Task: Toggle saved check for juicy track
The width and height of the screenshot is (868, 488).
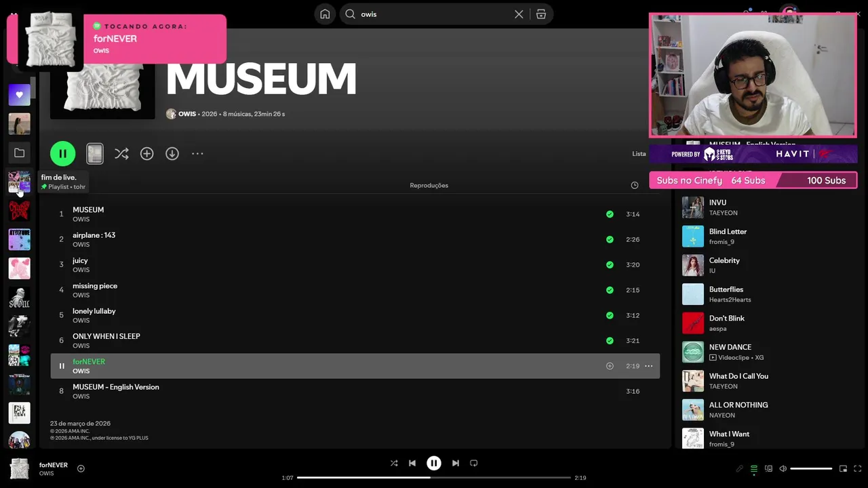Action: [610, 265]
